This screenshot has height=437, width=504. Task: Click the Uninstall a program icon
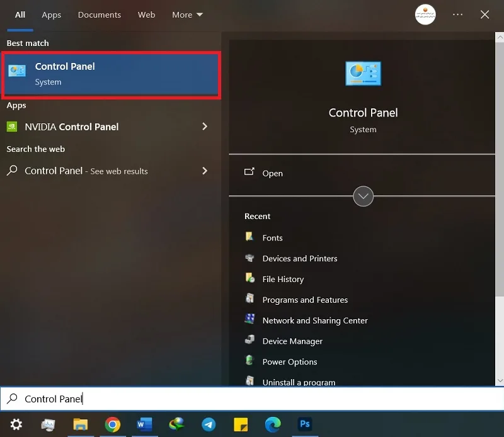click(249, 381)
